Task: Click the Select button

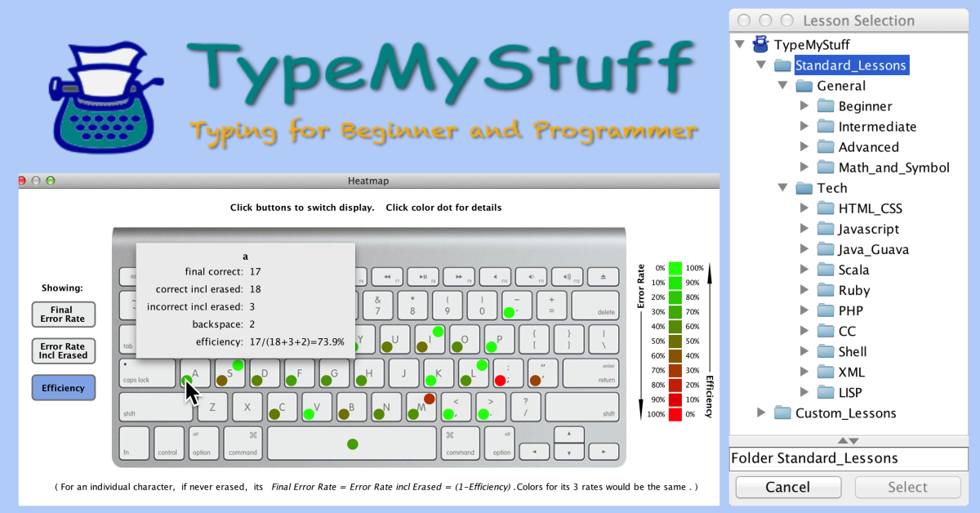Action: pos(907,487)
